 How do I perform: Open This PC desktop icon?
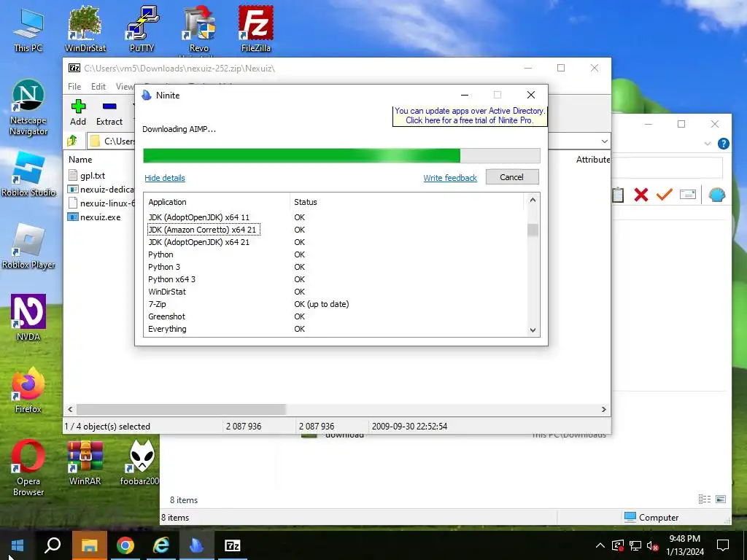(x=28, y=30)
